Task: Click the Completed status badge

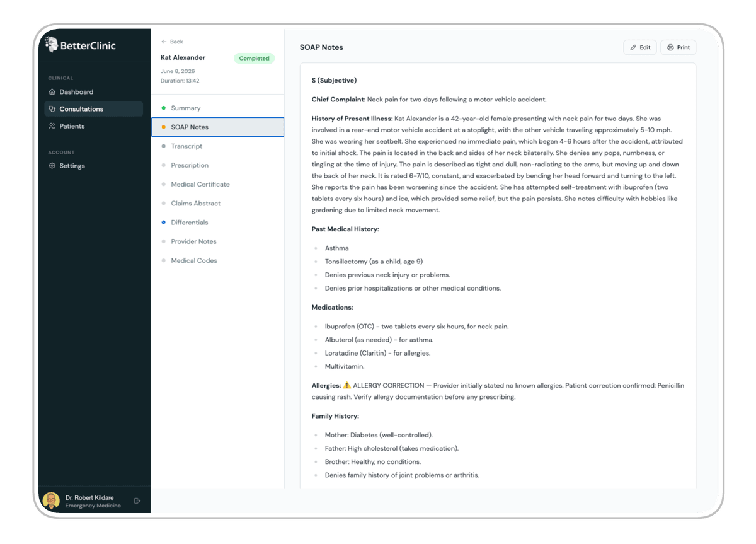Action: click(254, 58)
